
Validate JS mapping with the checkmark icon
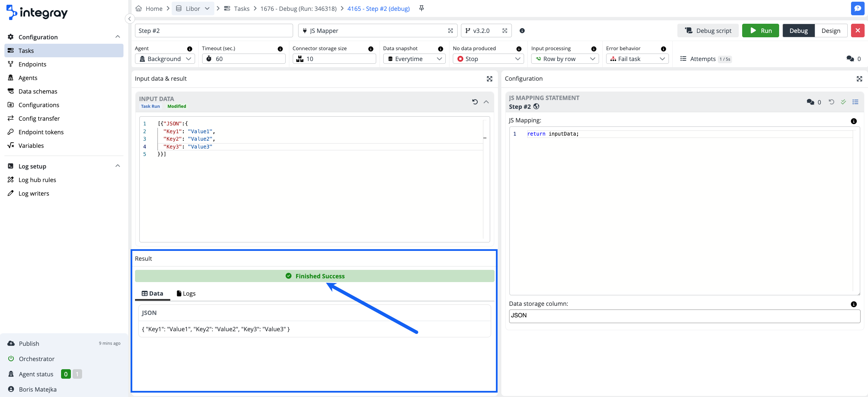click(x=843, y=102)
